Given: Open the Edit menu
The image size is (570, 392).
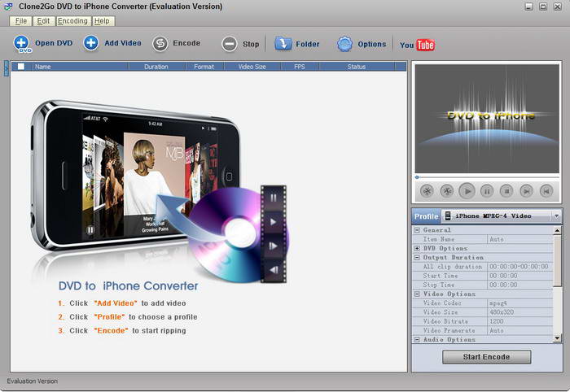Looking at the screenshot, I should tap(43, 21).
